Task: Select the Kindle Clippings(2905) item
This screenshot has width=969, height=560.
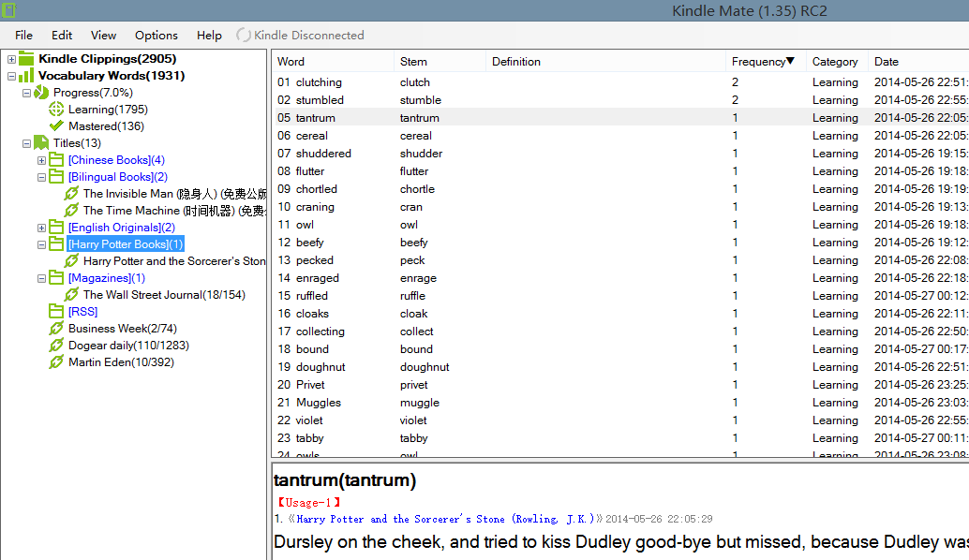Action: 108,59
